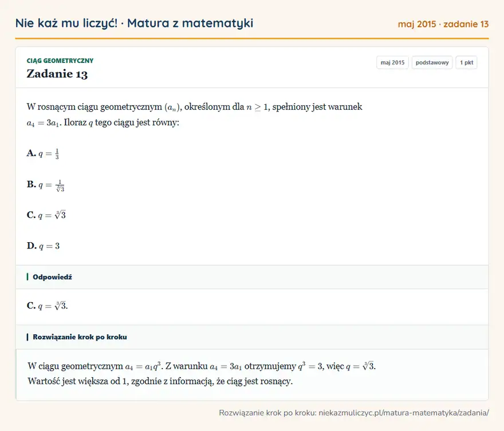Screen dimensions: 504x431
Task: Select answer option D, q = 3
Action: (43, 246)
